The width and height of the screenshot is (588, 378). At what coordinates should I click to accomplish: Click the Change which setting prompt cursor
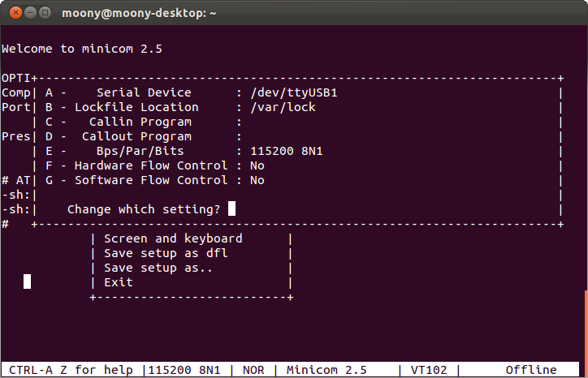pyautogui.click(x=231, y=208)
